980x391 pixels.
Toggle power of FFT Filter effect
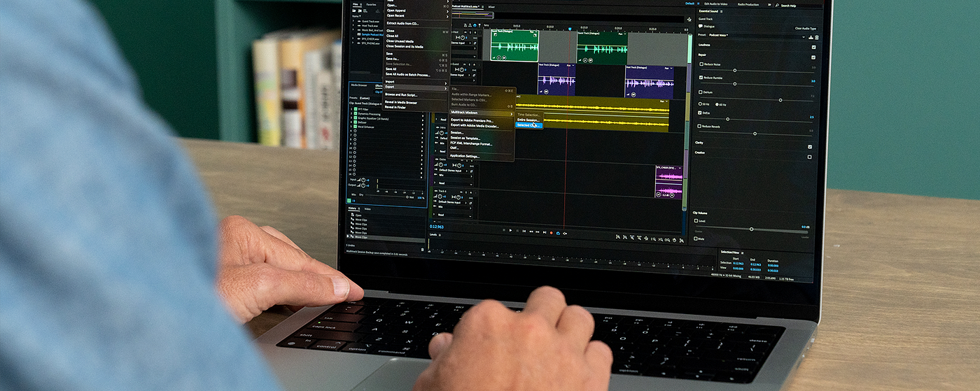click(x=355, y=109)
